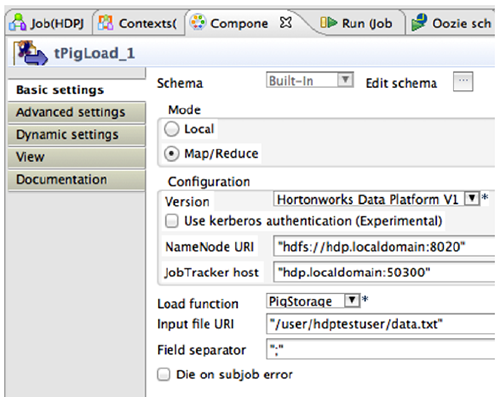Open the Documentation side tab
This screenshot has height=397, width=500.
coord(77,180)
